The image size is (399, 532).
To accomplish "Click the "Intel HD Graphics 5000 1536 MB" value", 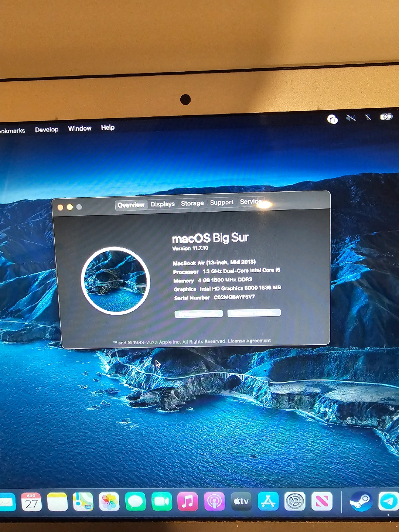I will point(241,288).
